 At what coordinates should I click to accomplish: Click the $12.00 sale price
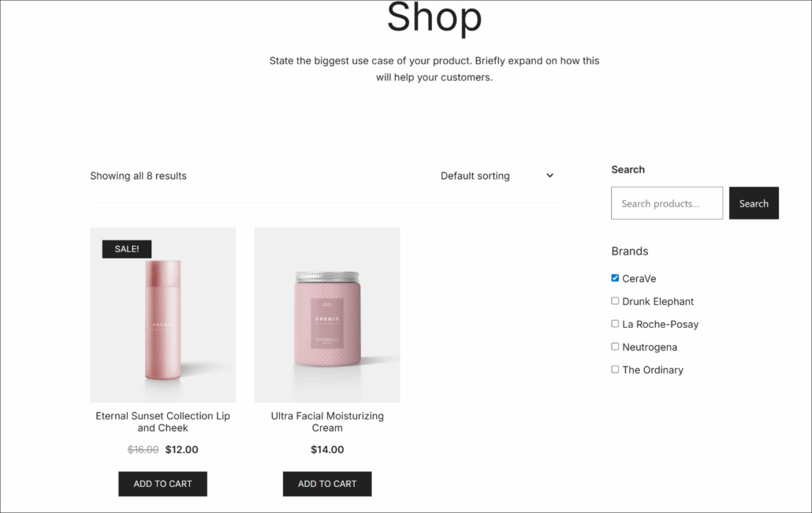coord(181,449)
